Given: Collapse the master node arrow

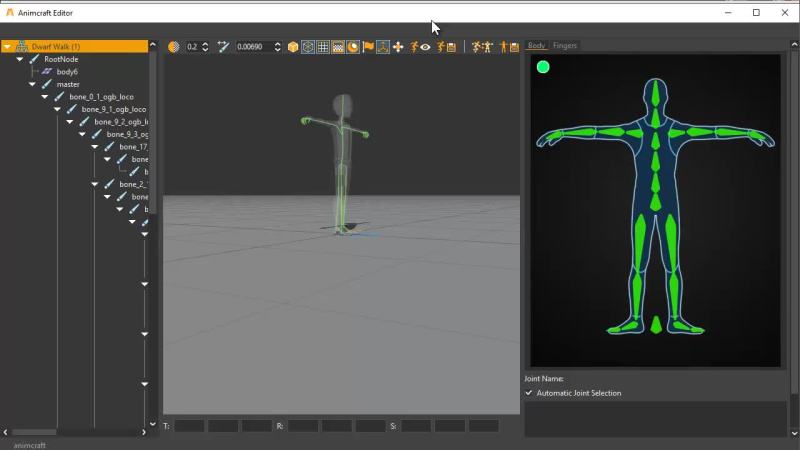Looking at the screenshot, I should [x=32, y=84].
